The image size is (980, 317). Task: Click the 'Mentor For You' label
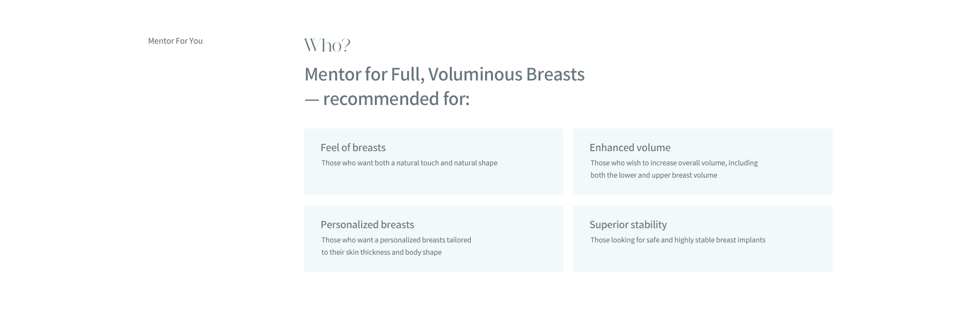pyautogui.click(x=175, y=41)
